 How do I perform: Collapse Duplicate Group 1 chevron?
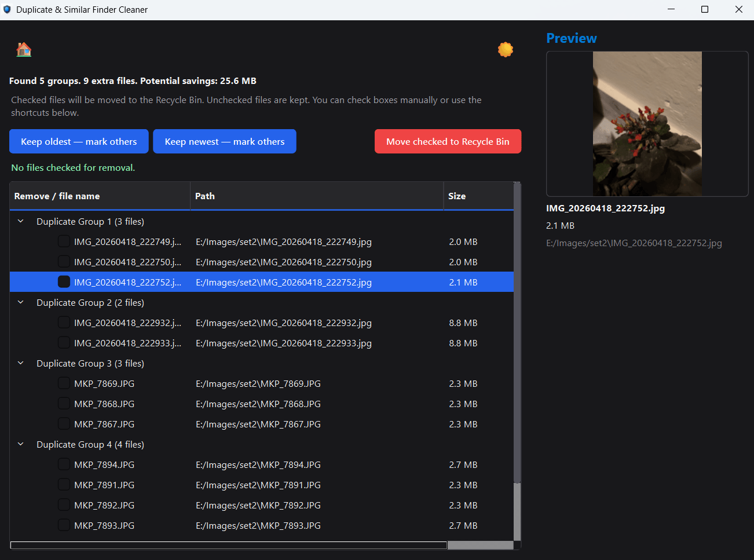(21, 221)
